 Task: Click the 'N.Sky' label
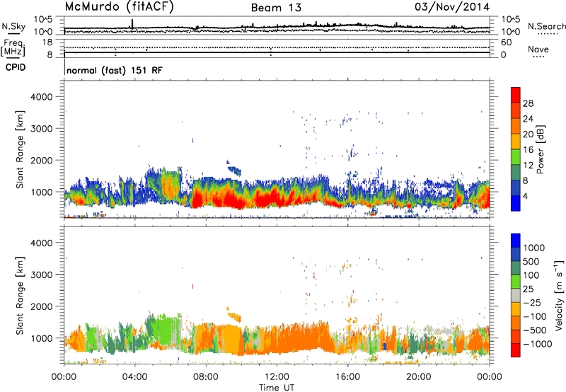coord(13,26)
